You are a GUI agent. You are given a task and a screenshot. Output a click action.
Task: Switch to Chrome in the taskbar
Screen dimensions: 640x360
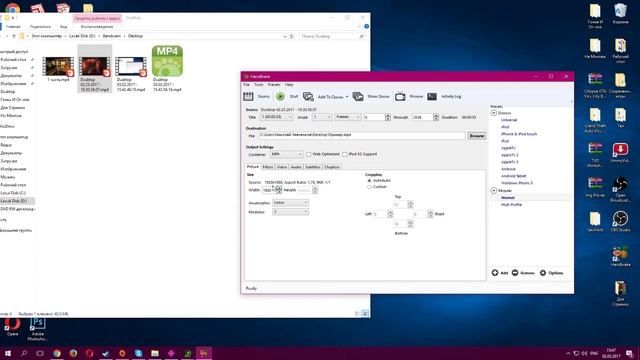(57, 353)
